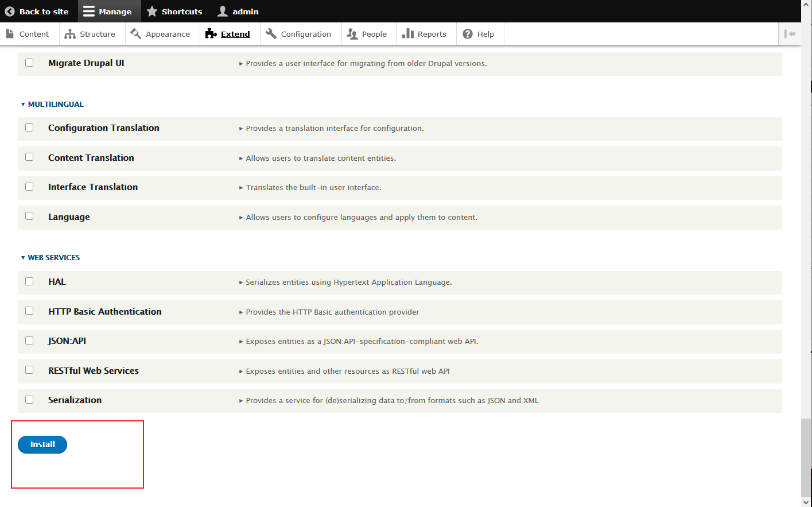Enable the Migrate Drupal UI checkbox

(29, 63)
